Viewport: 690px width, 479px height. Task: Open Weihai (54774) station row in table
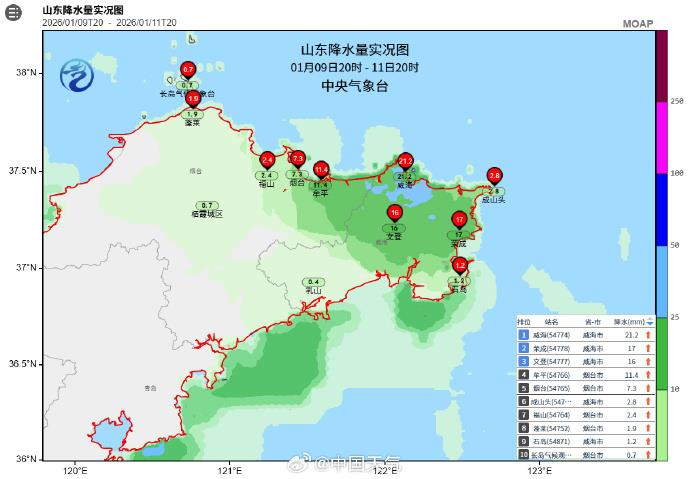coord(553,335)
